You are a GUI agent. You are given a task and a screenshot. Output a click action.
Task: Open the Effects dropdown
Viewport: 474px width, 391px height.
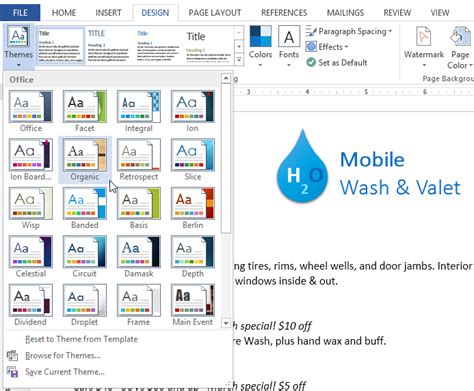(x=327, y=47)
